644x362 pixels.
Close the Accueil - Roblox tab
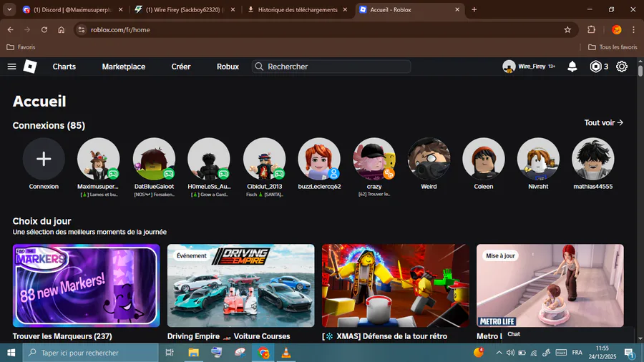(457, 9)
